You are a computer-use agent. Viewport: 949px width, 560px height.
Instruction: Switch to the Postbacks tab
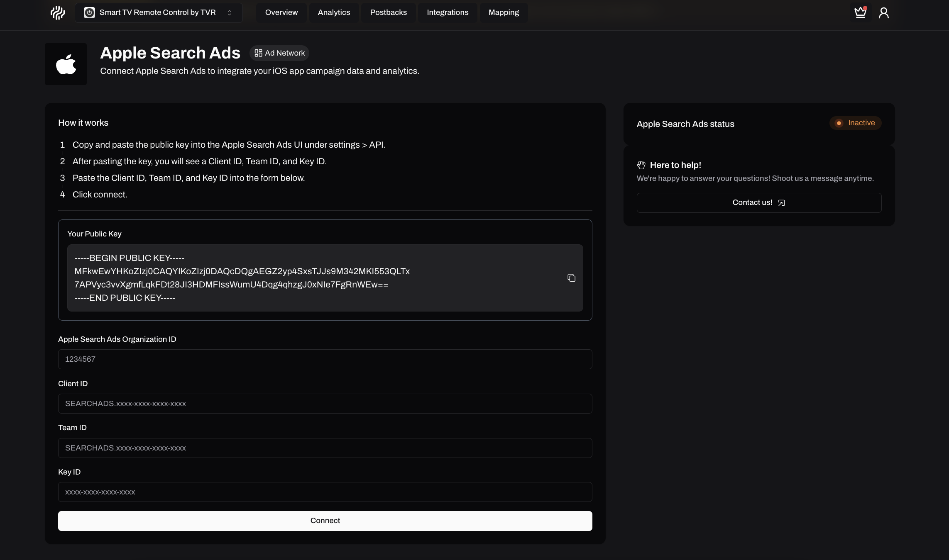tap(389, 12)
